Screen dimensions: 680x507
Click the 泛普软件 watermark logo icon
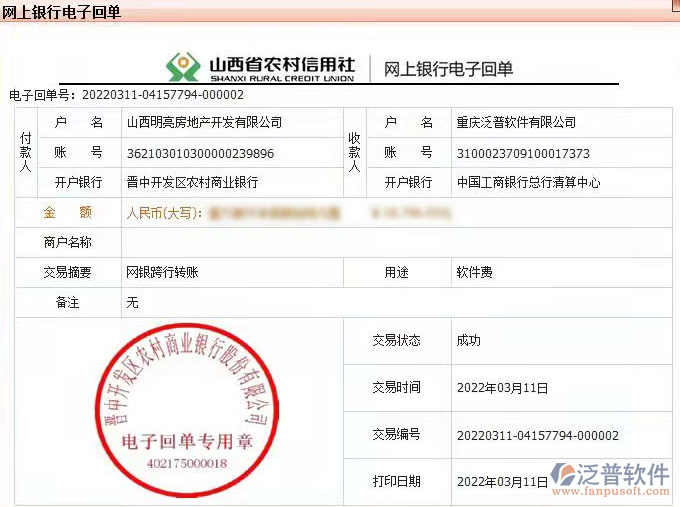click(x=565, y=474)
